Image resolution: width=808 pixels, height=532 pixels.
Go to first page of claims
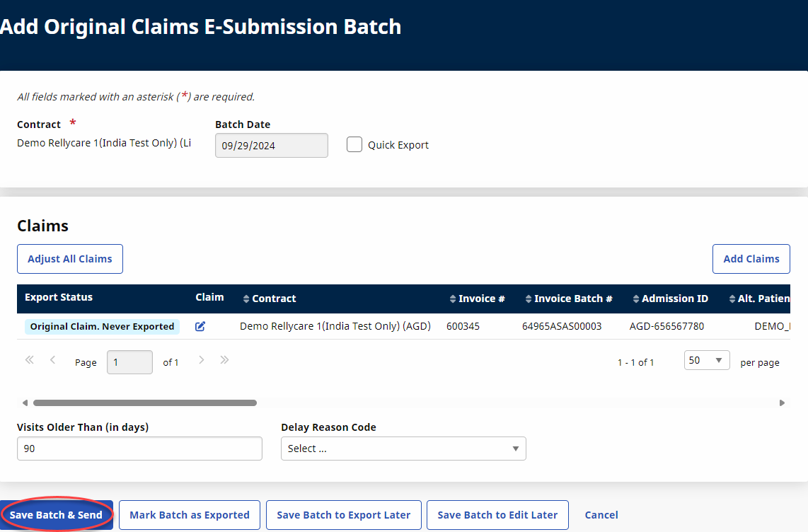pyautogui.click(x=30, y=360)
